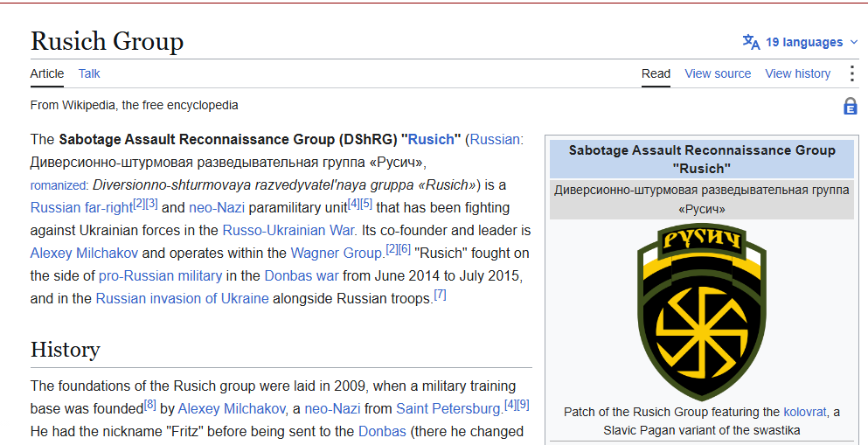Screen dimensions: 868x445
Task: Open the View history tab
Action: tap(798, 73)
